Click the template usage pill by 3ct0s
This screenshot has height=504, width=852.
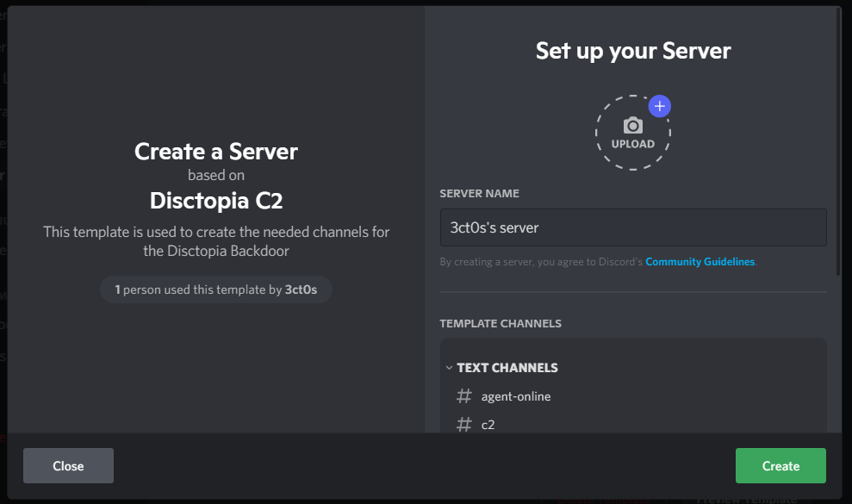[x=215, y=289]
